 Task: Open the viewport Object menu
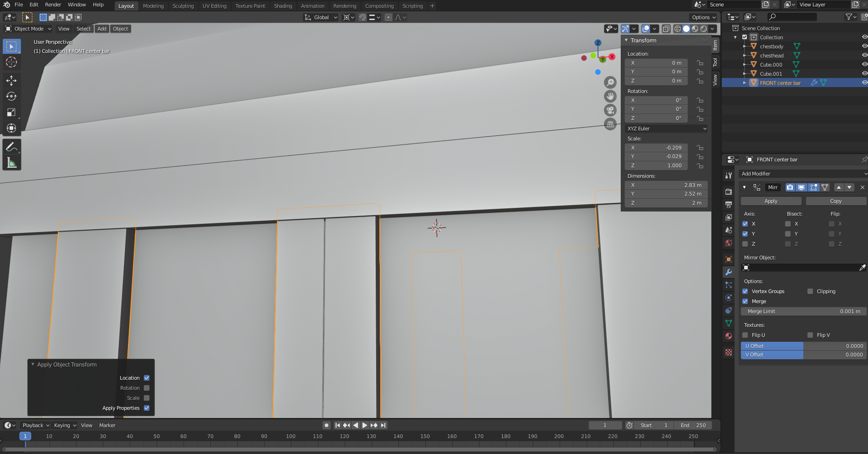coord(121,29)
